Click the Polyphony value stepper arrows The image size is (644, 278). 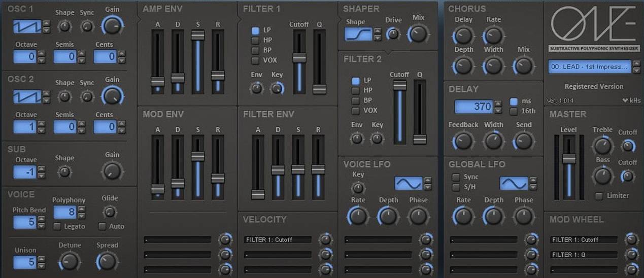[81, 212]
